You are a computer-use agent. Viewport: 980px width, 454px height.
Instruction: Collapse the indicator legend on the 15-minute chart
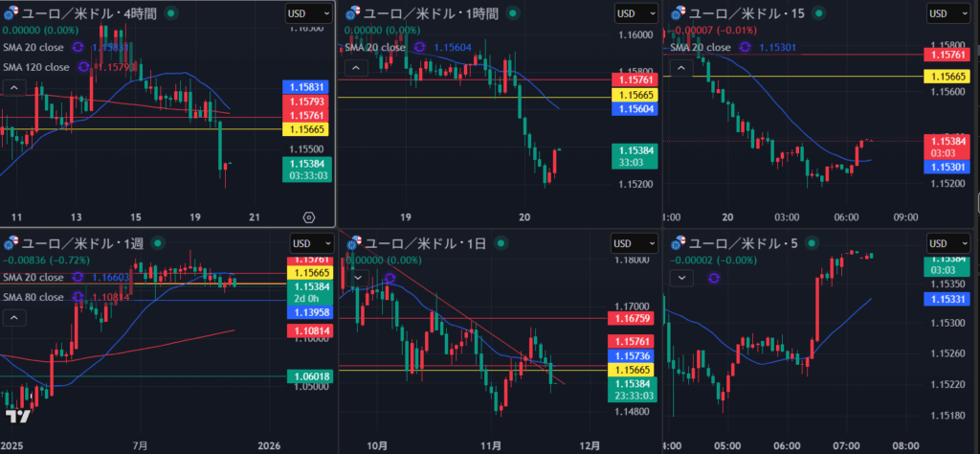pyautogui.click(x=682, y=67)
